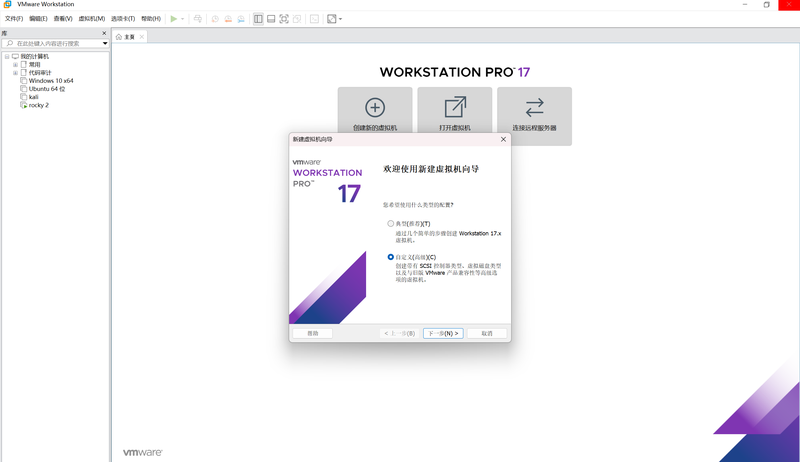This screenshot has width=800, height=462.
Task: Select the Windows 10 x64 virtual machine
Action: (51, 81)
